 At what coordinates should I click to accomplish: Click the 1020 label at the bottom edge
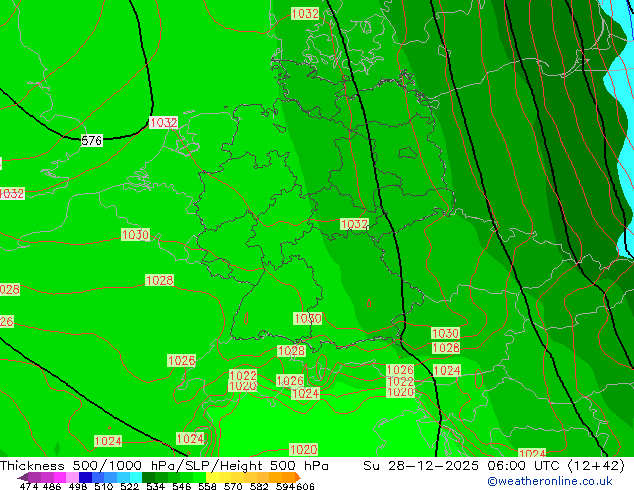303,449
